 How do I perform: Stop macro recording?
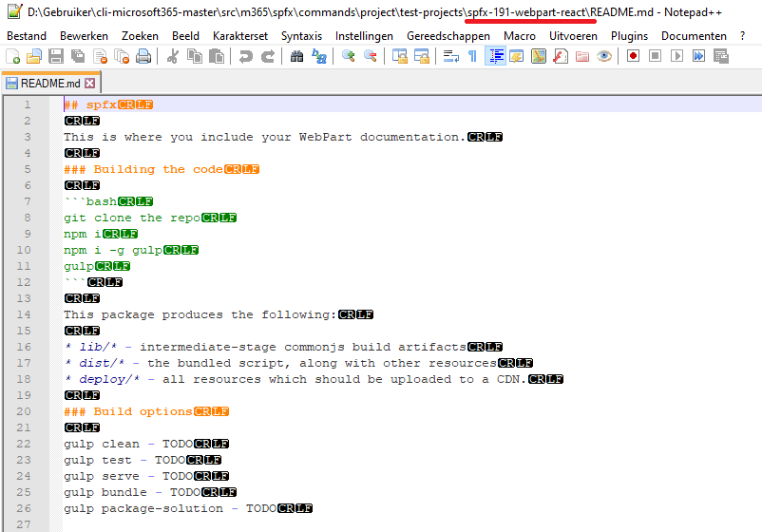[x=655, y=56]
